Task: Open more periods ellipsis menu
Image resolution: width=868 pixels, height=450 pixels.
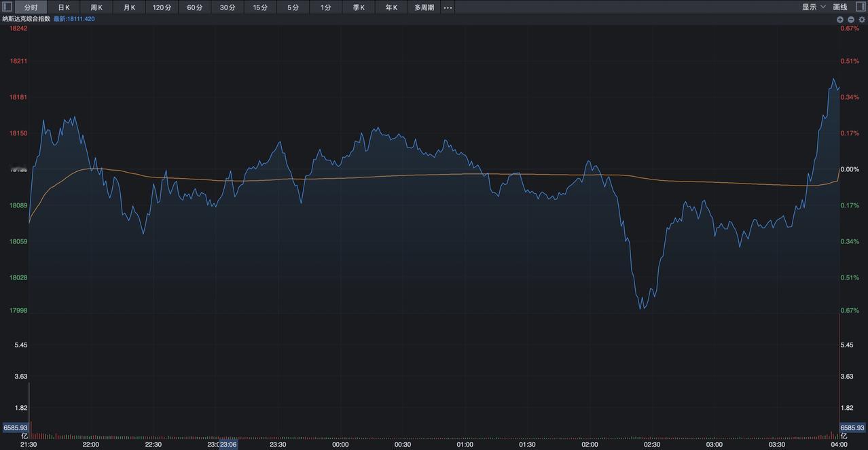Action: coord(448,7)
